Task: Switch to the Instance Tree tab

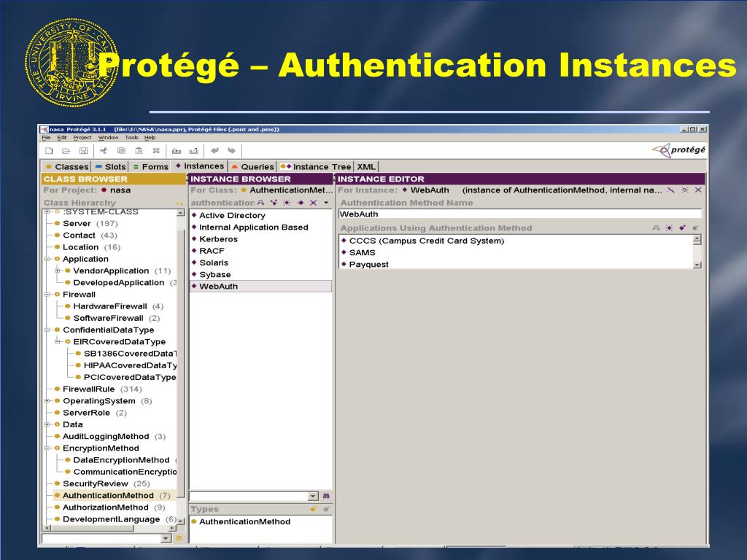Action: point(316,167)
